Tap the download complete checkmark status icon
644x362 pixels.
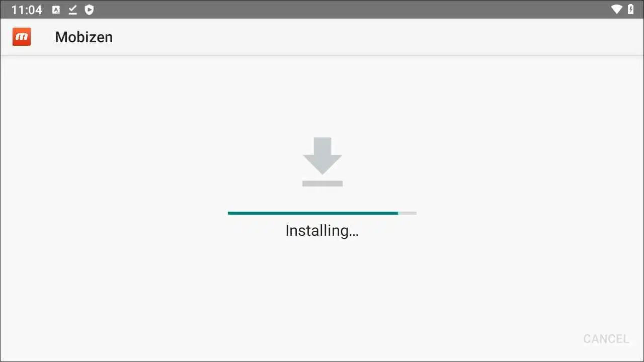(x=72, y=10)
